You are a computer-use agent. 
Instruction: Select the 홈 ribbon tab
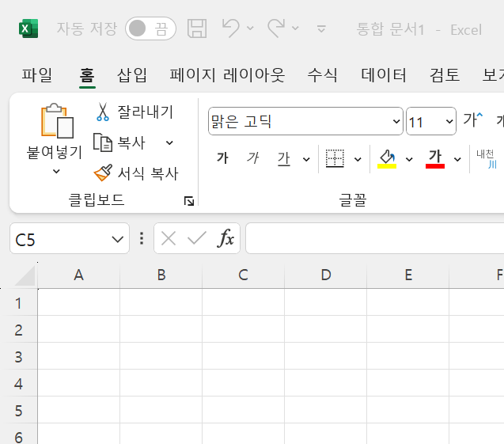click(87, 75)
